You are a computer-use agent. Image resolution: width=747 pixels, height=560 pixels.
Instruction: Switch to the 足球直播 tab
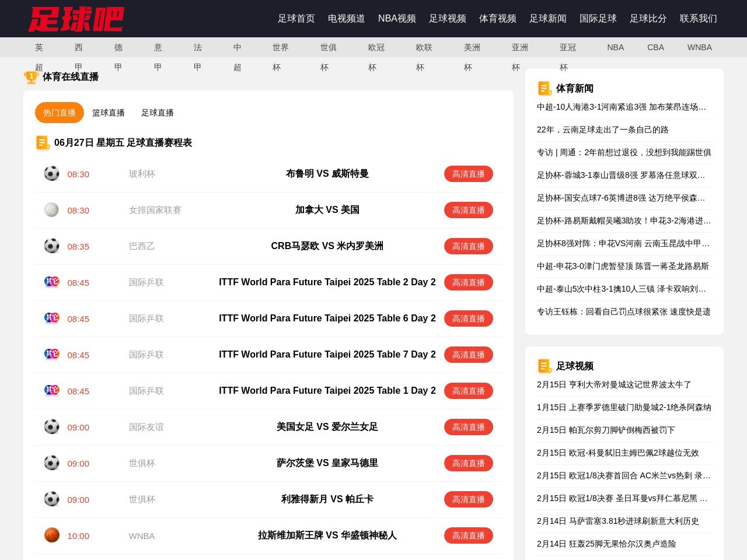click(x=157, y=113)
